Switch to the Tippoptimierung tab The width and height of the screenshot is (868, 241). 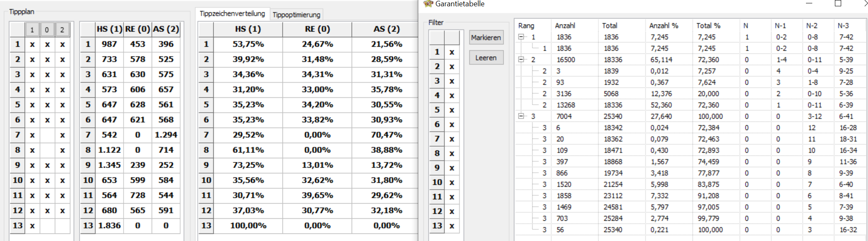coord(296,15)
